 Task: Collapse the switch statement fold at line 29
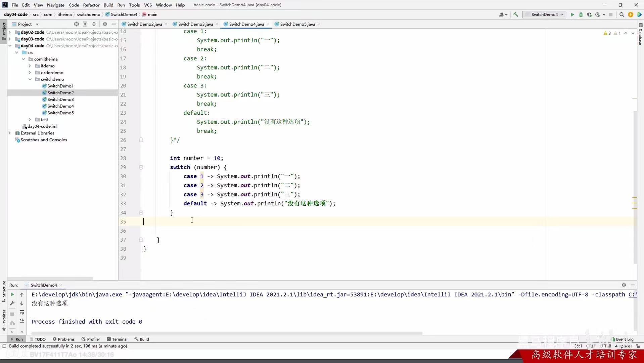tap(141, 167)
